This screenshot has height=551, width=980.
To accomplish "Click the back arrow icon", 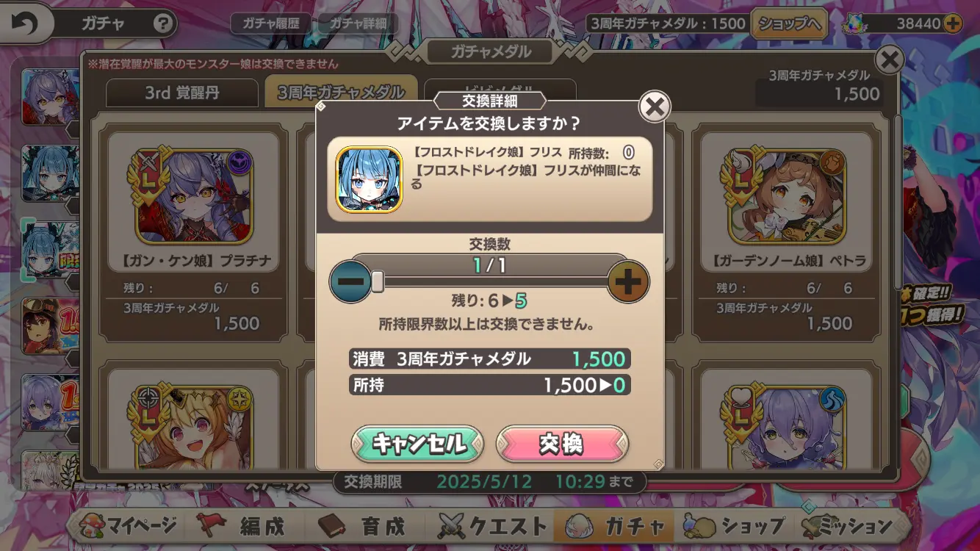I will tap(25, 24).
